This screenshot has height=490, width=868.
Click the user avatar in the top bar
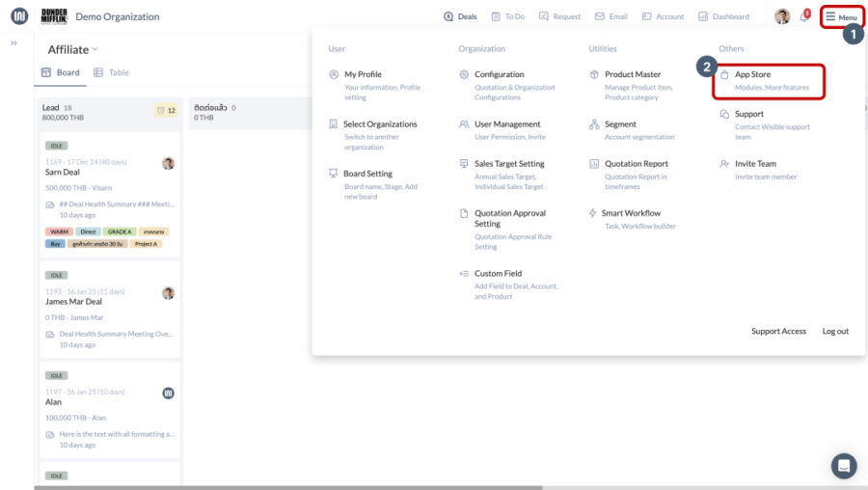[x=782, y=16]
